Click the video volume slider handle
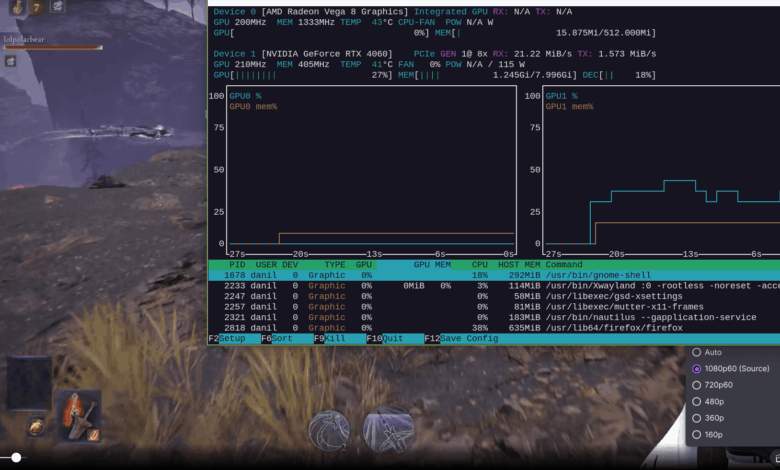Viewport: 780px width, 470px height. pyautogui.click(x=16, y=457)
